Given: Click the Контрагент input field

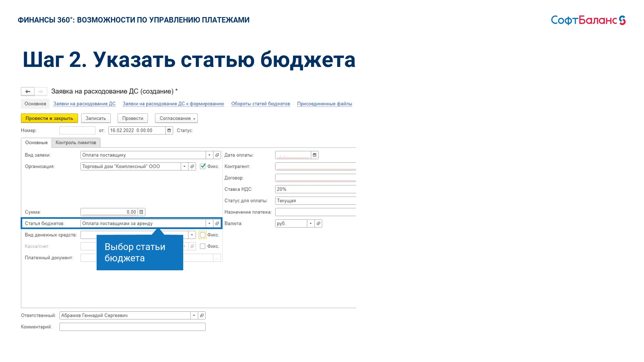Looking at the screenshot, I should 316,166.
